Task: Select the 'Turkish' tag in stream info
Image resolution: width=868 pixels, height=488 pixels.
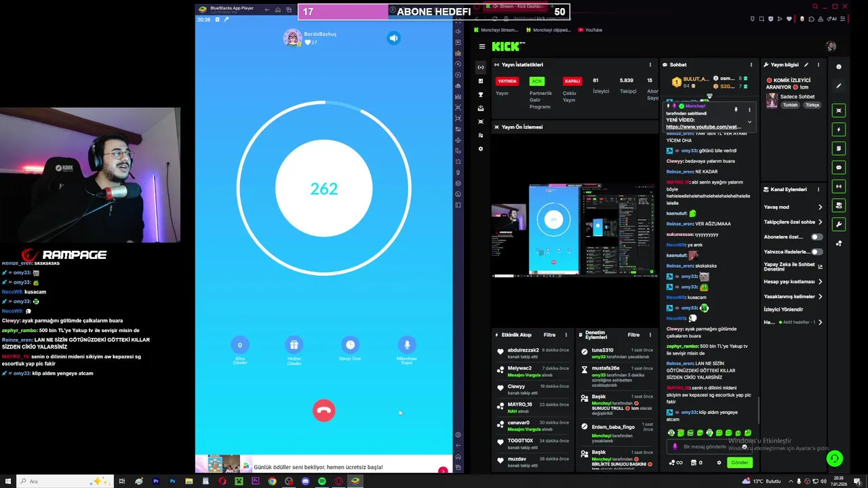Action: (x=791, y=105)
